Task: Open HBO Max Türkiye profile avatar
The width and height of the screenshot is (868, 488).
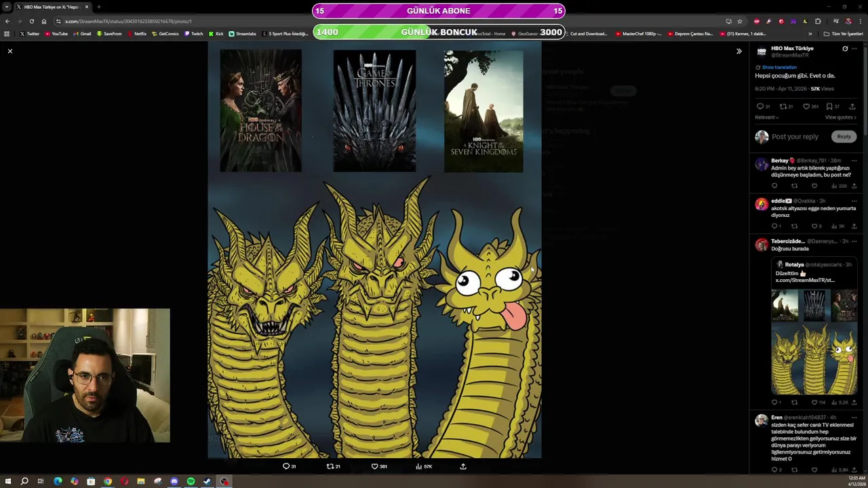Action: tap(762, 52)
